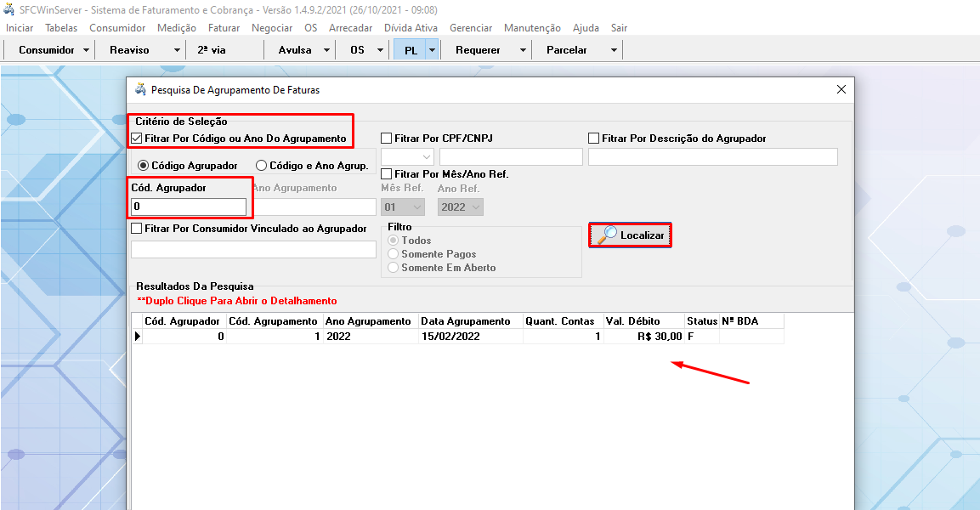Expand the Parcelar toolbar dropdown arrow
This screenshot has height=510, width=980.
(x=614, y=50)
